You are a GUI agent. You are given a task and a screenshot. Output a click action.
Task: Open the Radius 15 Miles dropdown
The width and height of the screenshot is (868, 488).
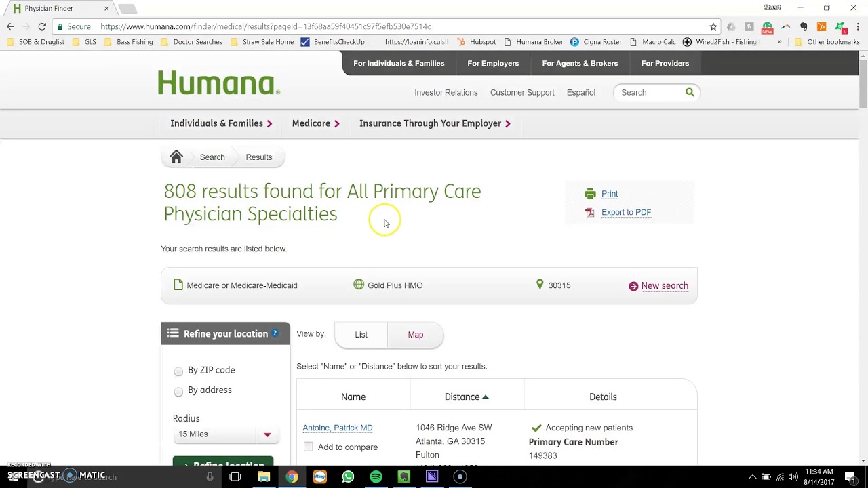tap(226, 434)
